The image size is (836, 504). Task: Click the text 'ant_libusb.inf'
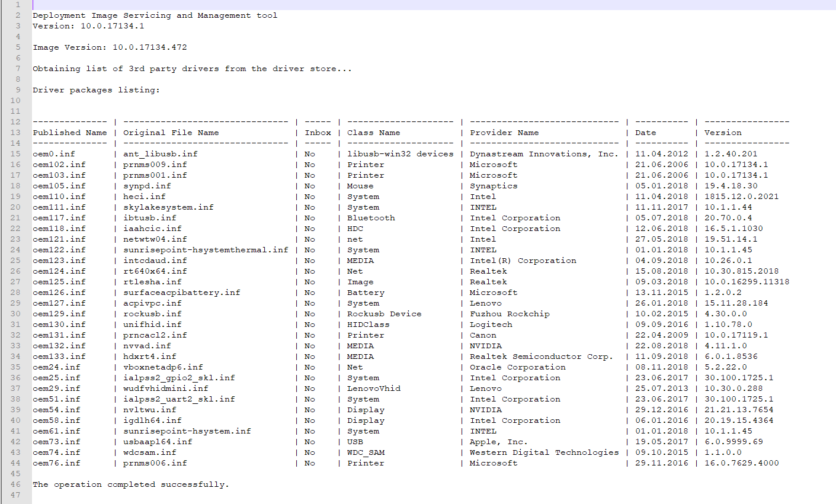[160, 154]
